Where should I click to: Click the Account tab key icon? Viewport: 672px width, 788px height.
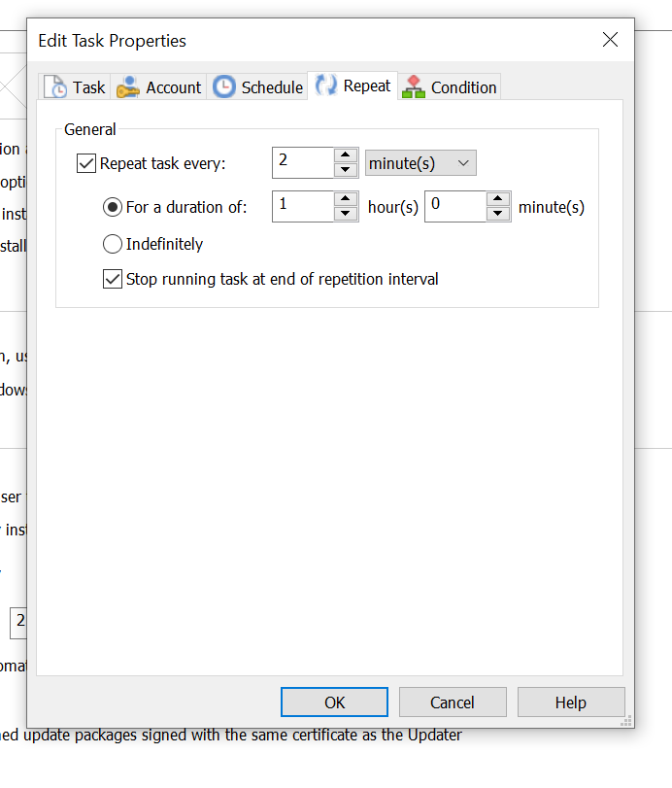pos(128,87)
